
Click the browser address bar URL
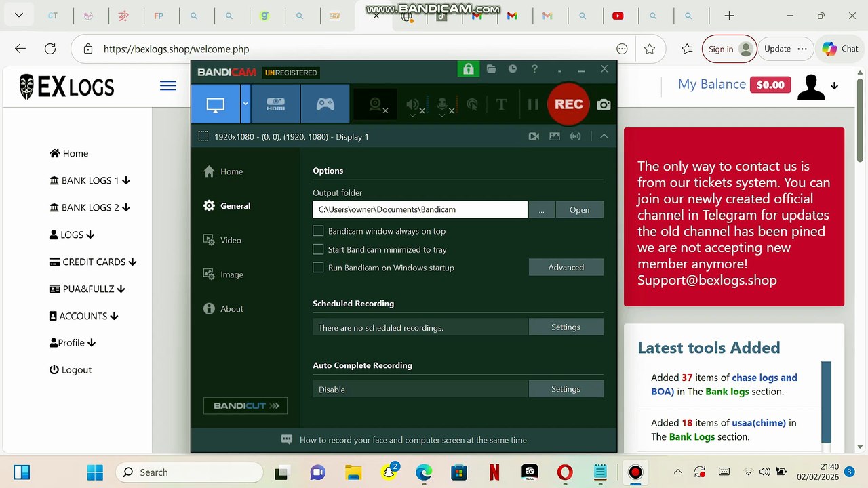point(176,49)
